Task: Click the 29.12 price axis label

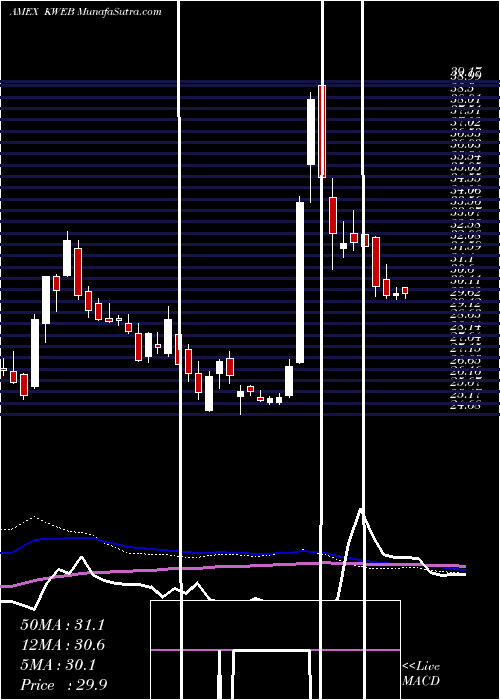Action: click(x=465, y=304)
